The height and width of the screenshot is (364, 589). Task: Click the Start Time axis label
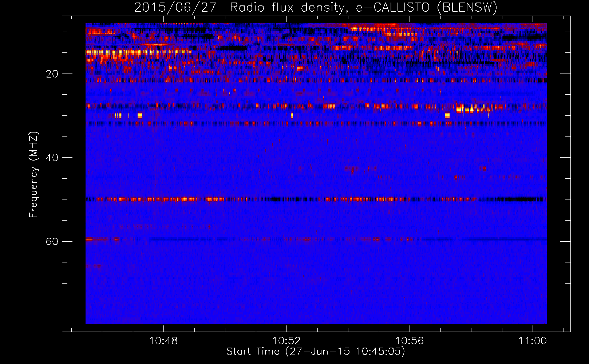pos(316,352)
